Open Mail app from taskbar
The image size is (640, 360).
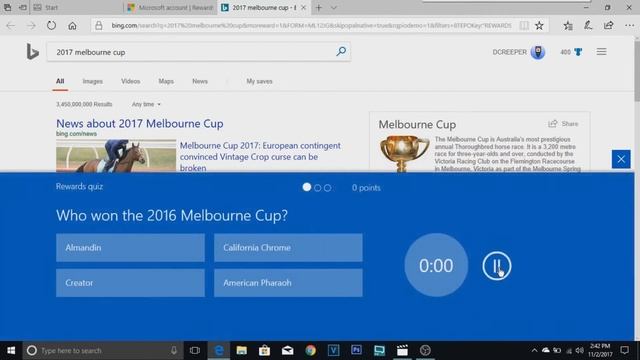(x=287, y=350)
